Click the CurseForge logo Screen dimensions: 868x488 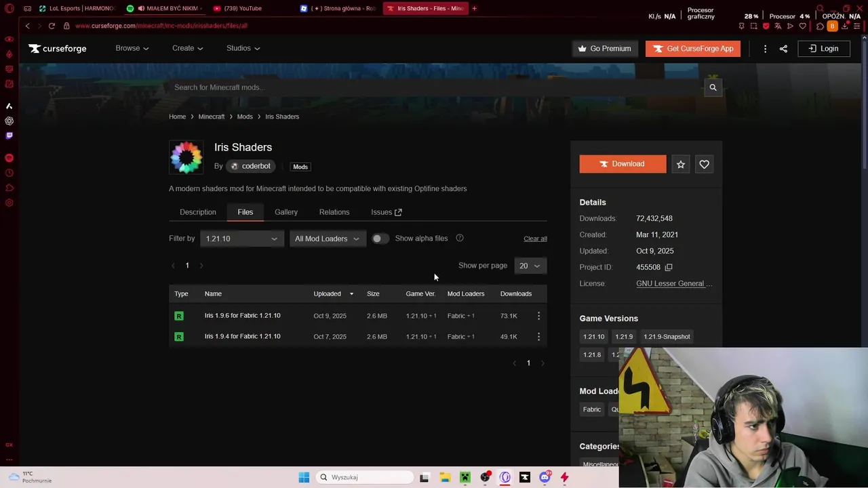pos(58,49)
